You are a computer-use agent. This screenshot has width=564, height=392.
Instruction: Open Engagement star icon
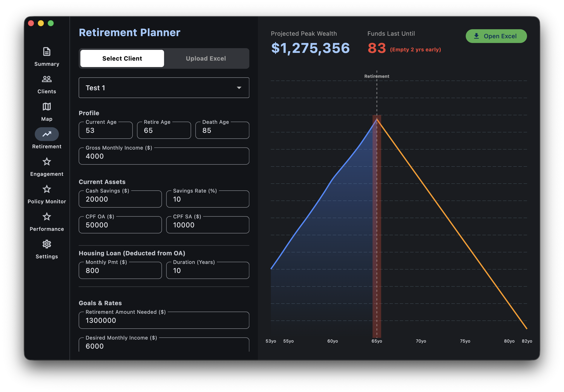(47, 162)
